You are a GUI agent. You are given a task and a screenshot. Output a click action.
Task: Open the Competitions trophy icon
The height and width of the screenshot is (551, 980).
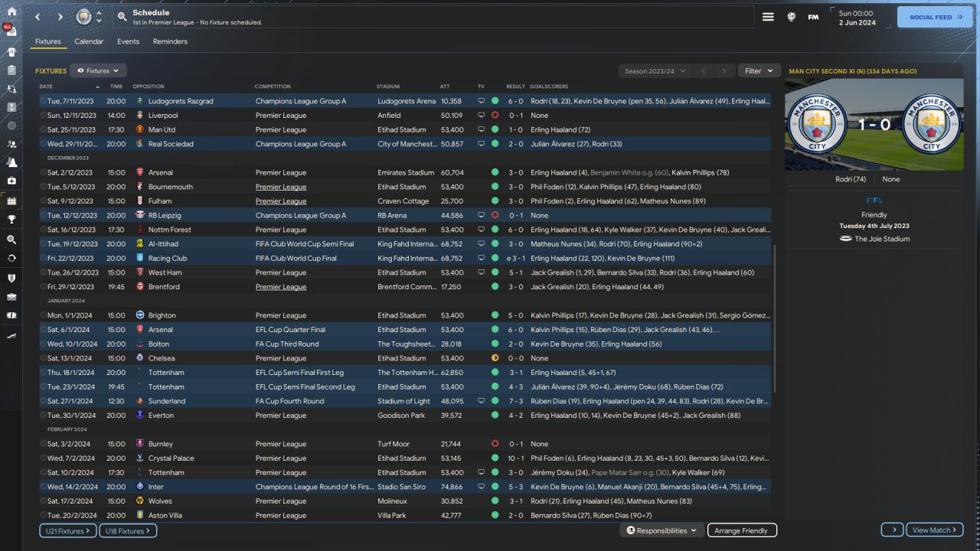(11, 220)
